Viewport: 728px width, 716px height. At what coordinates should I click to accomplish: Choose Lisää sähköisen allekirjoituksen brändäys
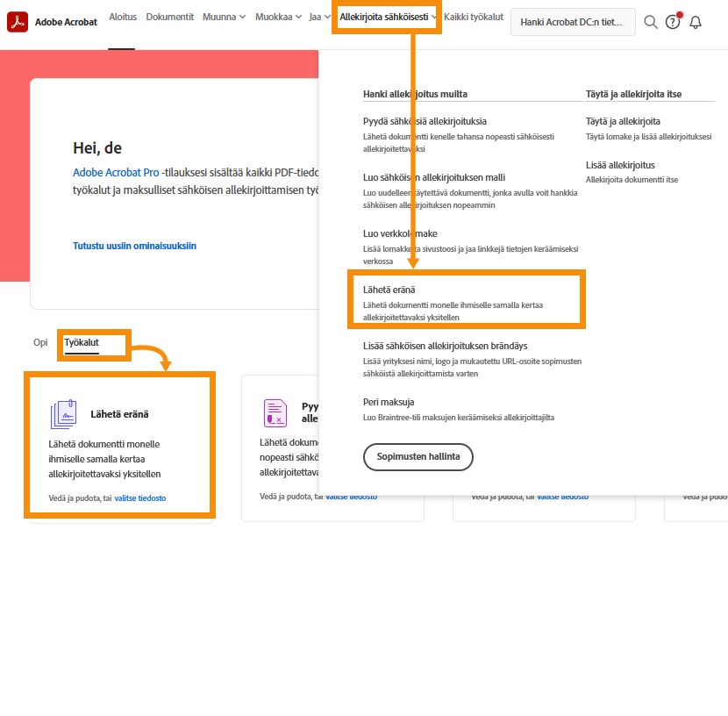445,347
